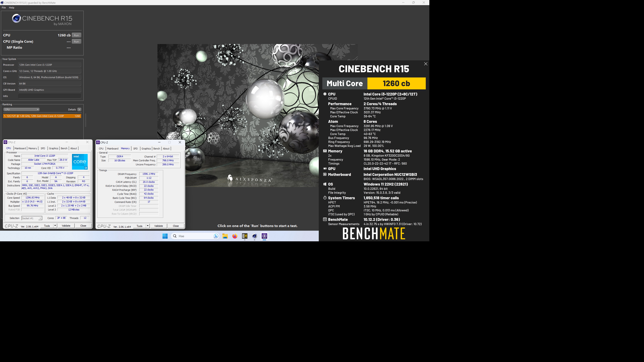Click the yellow 1260 cb score
This screenshot has width=644, height=362.
click(x=396, y=83)
